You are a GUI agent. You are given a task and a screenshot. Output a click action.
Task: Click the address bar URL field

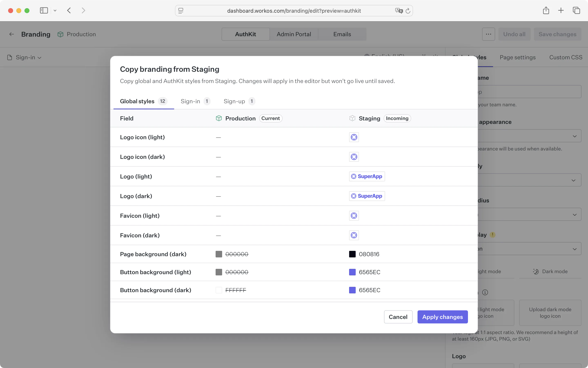294,11
